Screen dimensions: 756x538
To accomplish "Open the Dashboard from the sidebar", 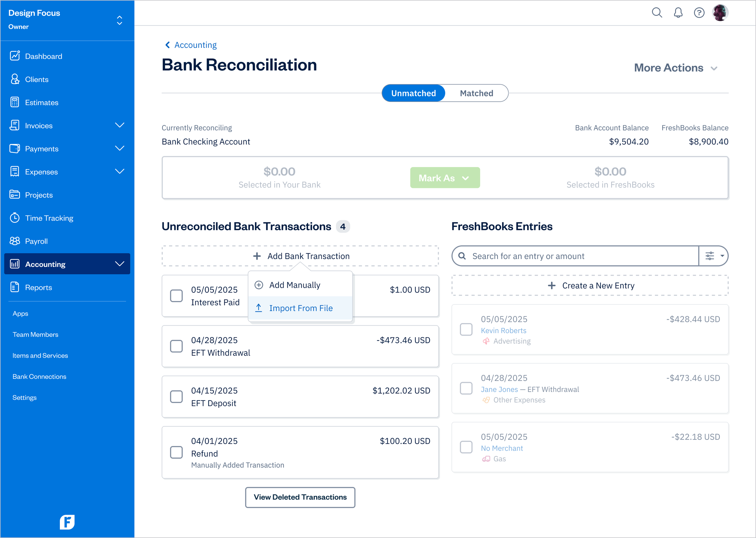I will pos(43,56).
